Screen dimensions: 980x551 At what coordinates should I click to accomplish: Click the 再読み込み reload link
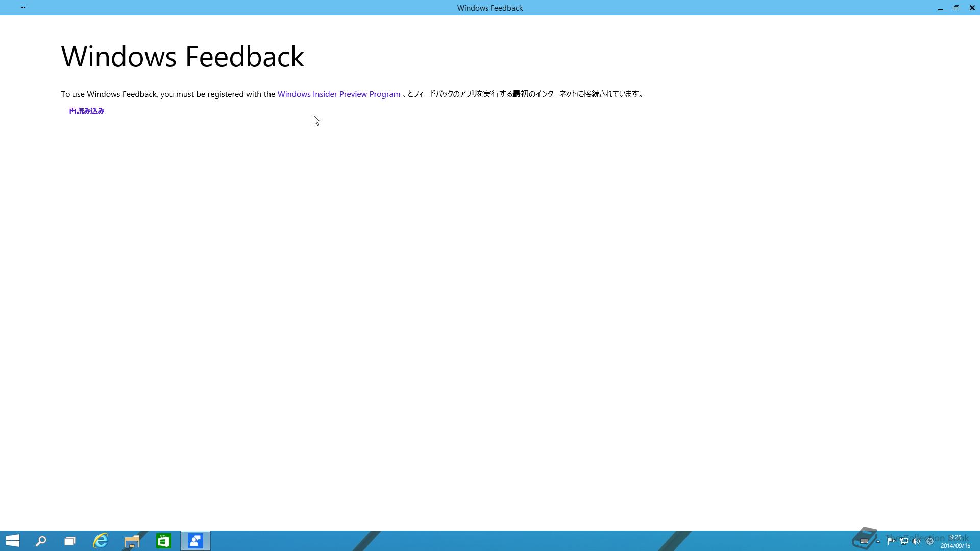click(x=86, y=111)
